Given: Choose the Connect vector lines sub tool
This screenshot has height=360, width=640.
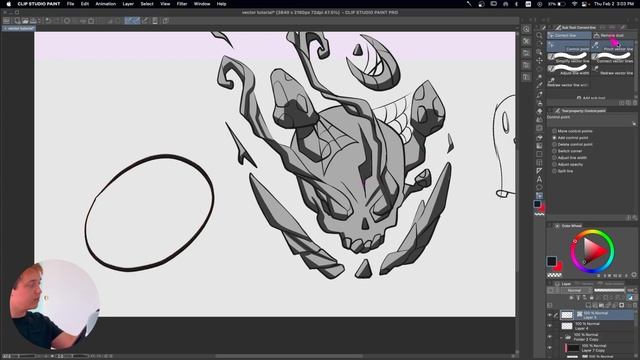Looking at the screenshot, I should point(613,58).
